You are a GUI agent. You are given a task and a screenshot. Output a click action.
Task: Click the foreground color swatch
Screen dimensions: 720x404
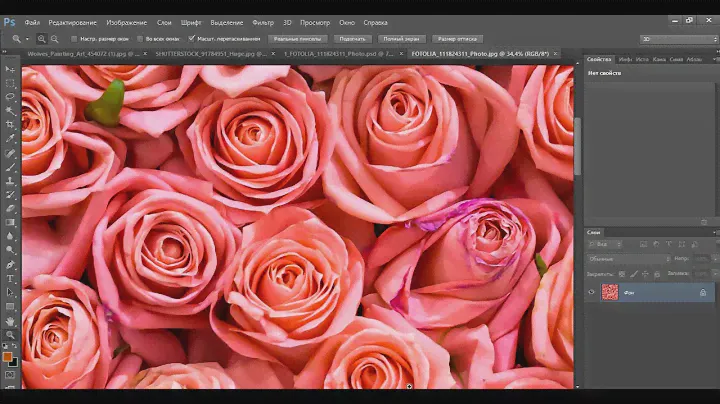[x=7, y=356]
